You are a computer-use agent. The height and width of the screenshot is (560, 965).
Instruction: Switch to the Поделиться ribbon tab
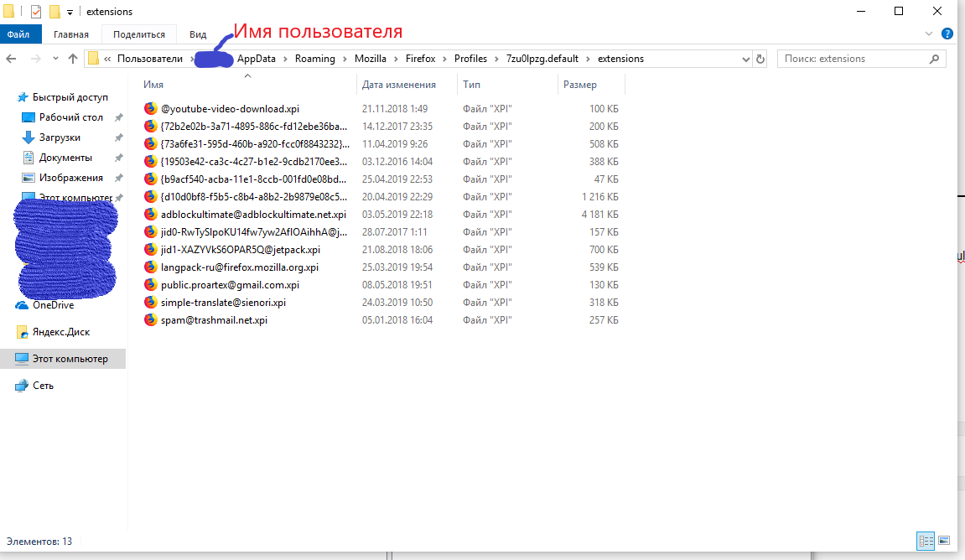click(139, 34)
